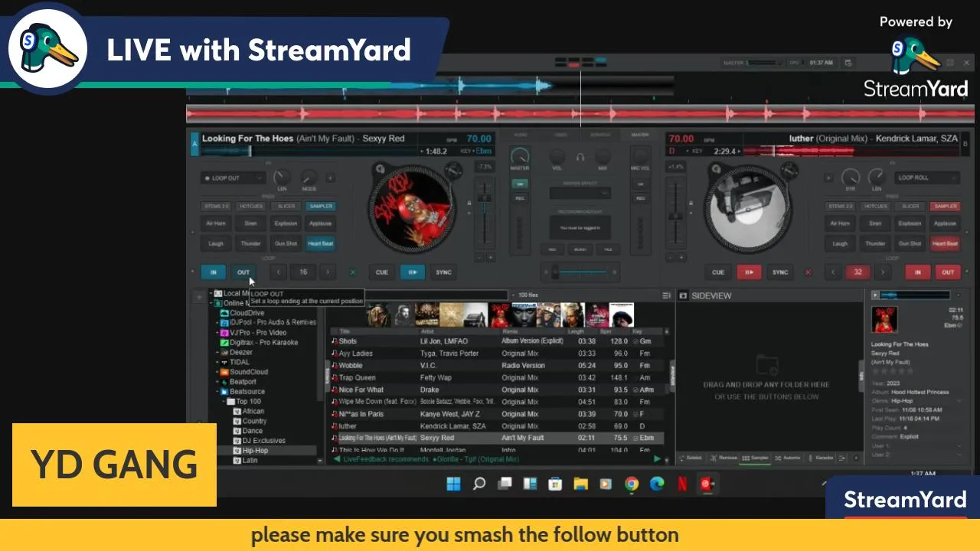The height and width of the screenshot is (551, 980).
Task: Open the VIDEO tab in the mixer
Action: 560,135
